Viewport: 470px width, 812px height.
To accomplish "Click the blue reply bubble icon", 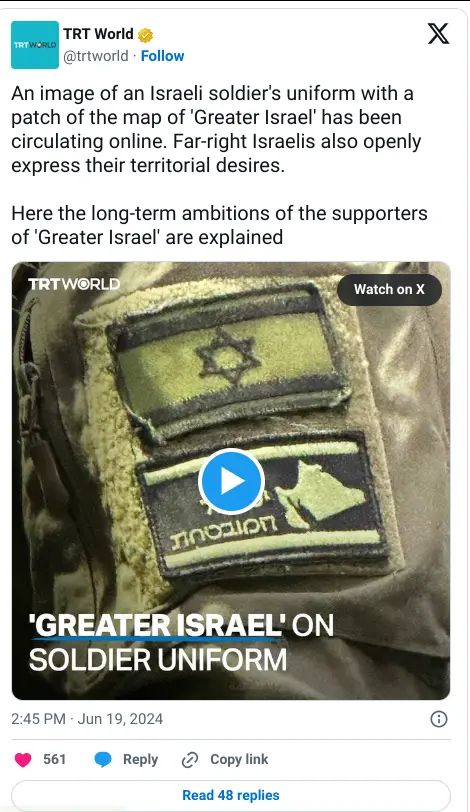I will coord(103,760).
